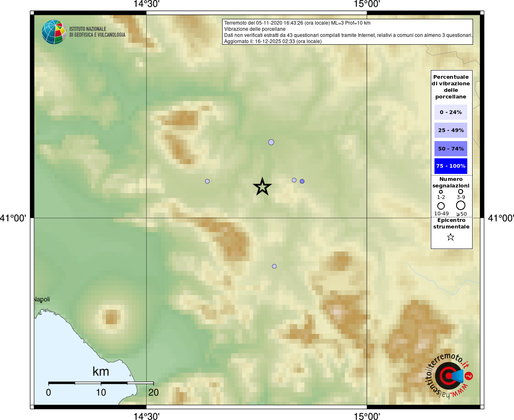Click the right 41°00' latitude label

501,218
